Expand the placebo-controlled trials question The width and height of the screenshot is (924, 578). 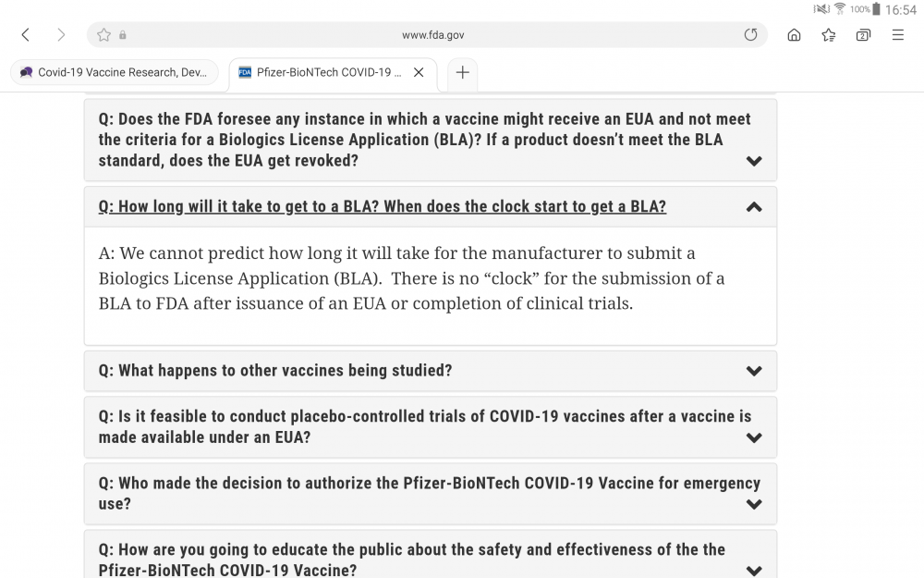coord(753,438)
